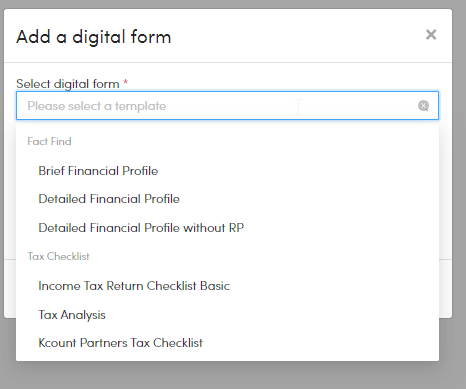This screenshot has height=389, width=466.
Task: Select Income Tax Return Checklist Basic
Action: pyautogui.click(x=134, y=286)
